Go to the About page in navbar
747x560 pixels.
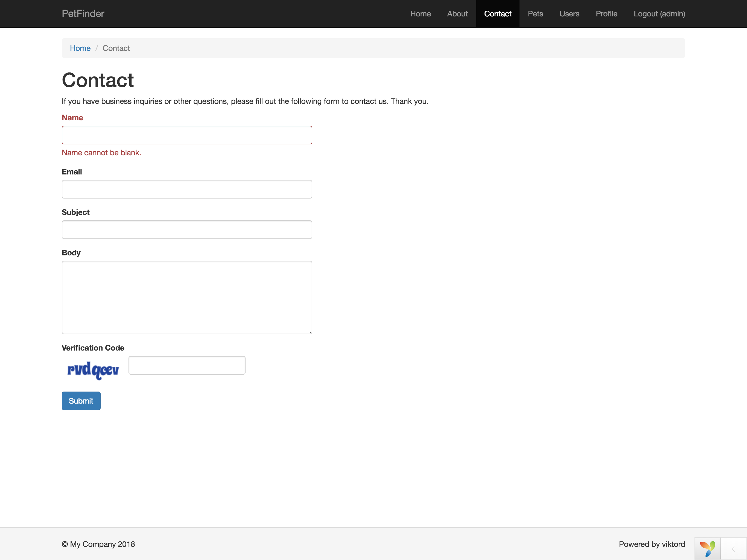point(457,14)
